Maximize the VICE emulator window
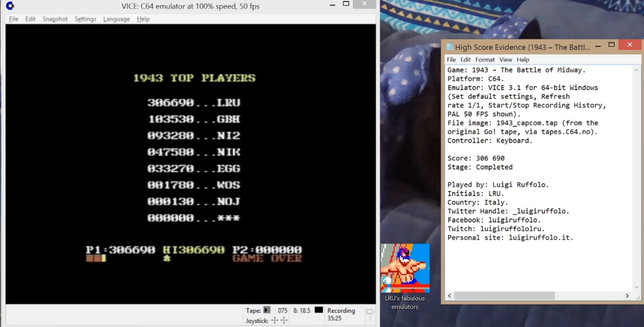This screenshot has height=327, width=644. click(346, 4)
